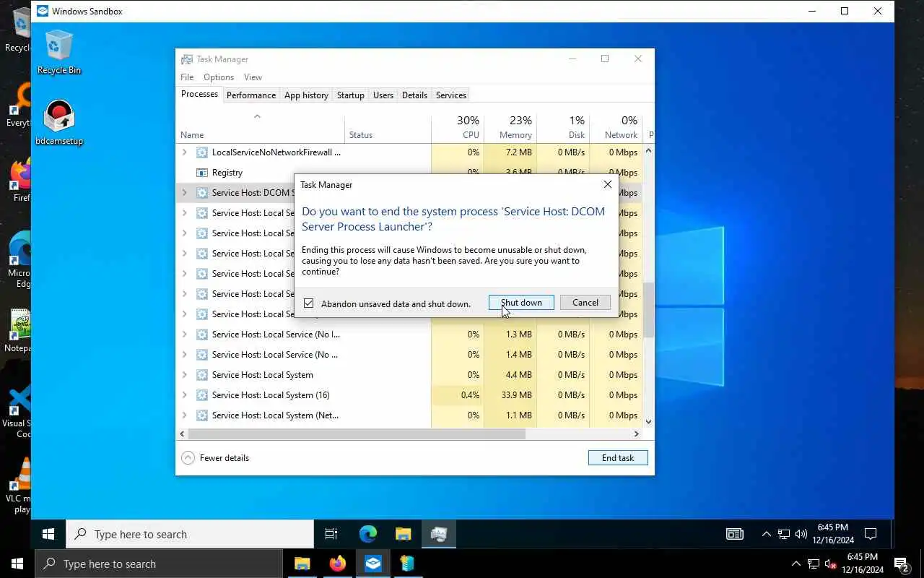Show hidden icons in the host tray

click(x=796, y=564)
